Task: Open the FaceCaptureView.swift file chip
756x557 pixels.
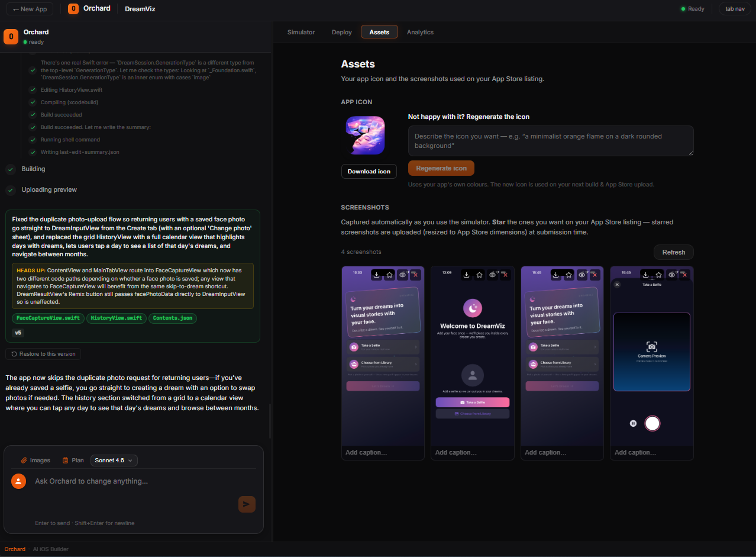Action: (x=49, y=318)
